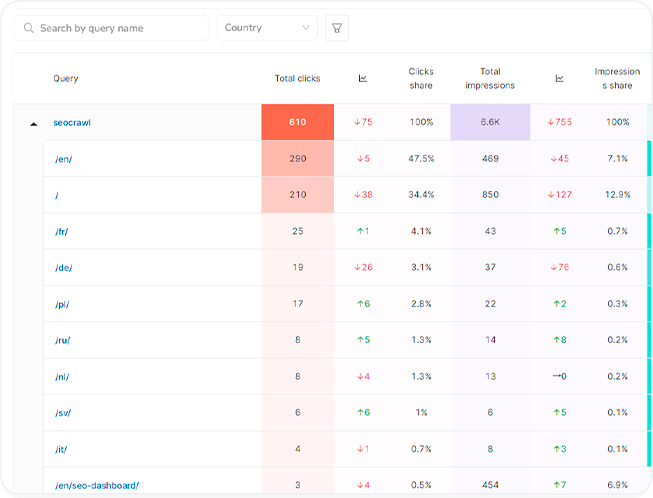The image size is (653, 498).
Task: Click the /ru/ row link
Action: pyautogui.click(x=62, y=340)
